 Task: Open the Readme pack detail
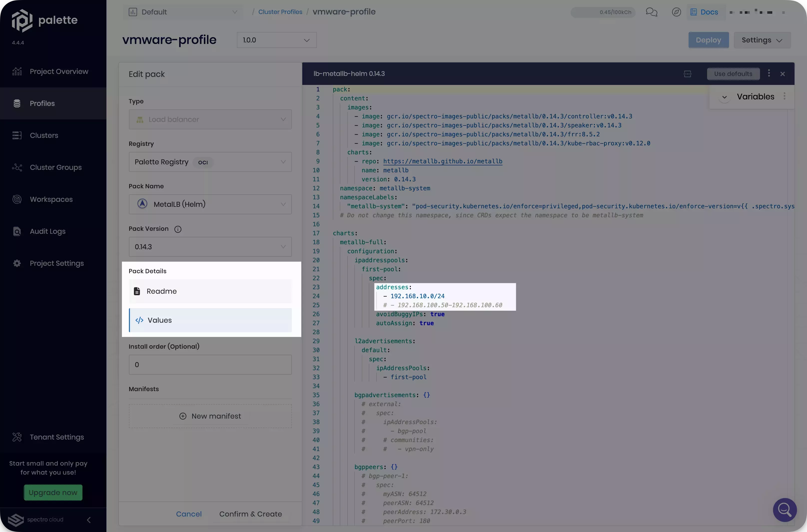[x=210, y=291]
